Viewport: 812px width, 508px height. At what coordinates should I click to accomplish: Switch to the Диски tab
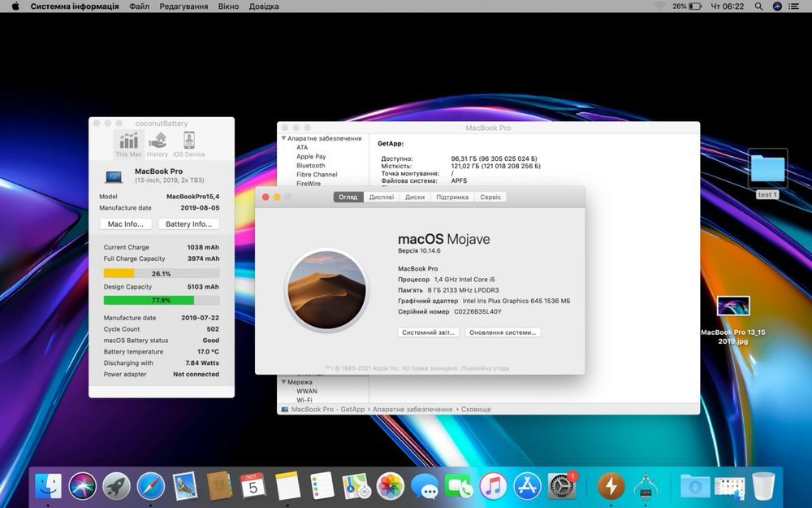[x=415, y=197]
